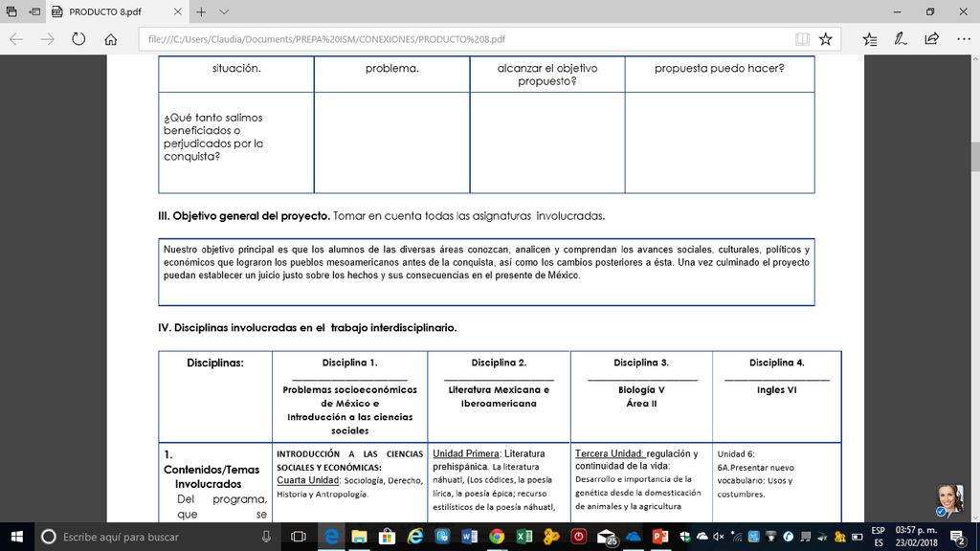Click 'Nuestro objetivo principal' paragraph
The width and height of the screenshot is (980, 551).
486,262
